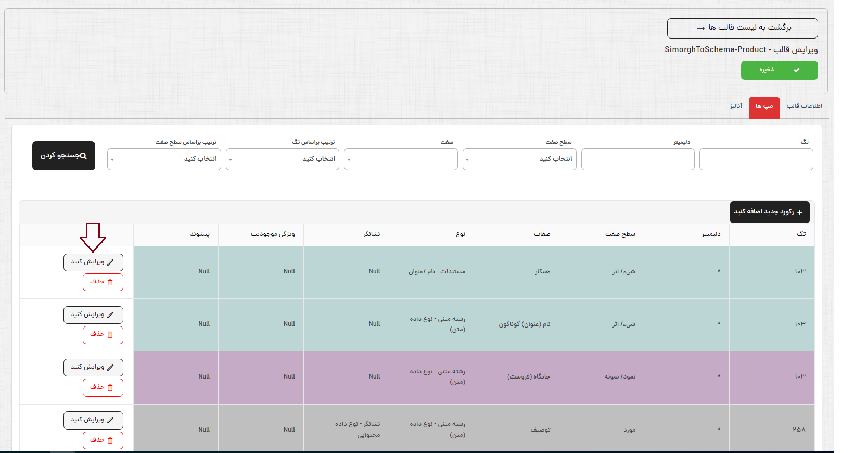Click the 'تگ' filter input field
The height and width of the screenshot is (453, 868).
(x=756, y=159)
